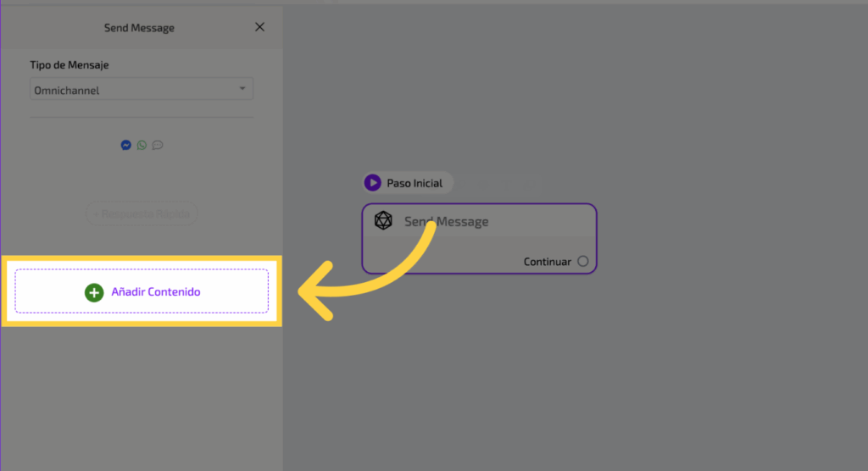868x471 pixels.
Task: Open the Tipo de Mensaje dropdown arrow
Action: coord(242,89)
